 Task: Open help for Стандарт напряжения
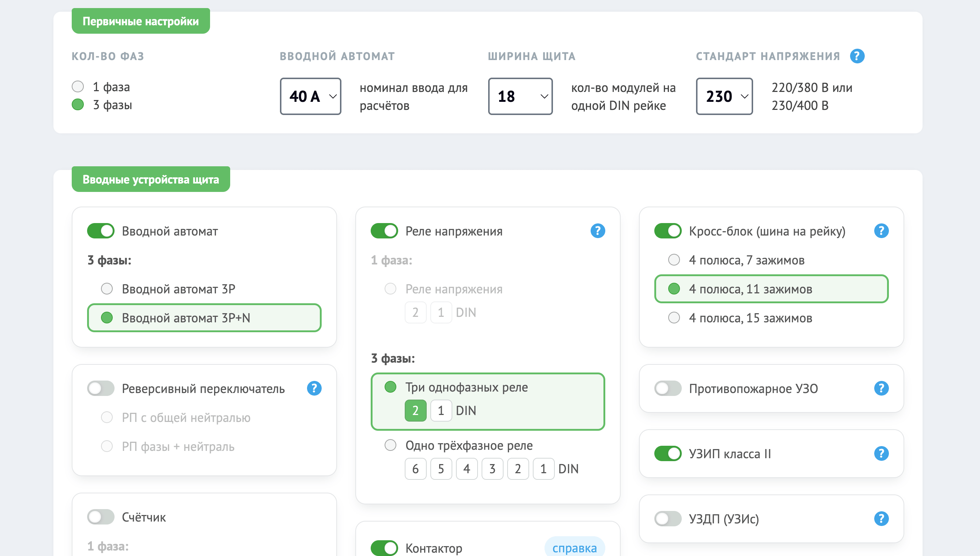[x=857, y=56]
